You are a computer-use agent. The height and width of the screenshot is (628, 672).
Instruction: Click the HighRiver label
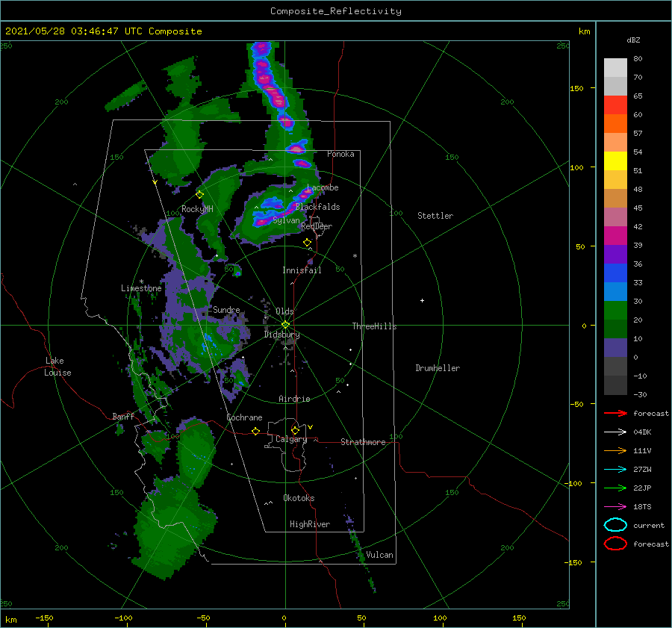[x=310, y=524]
